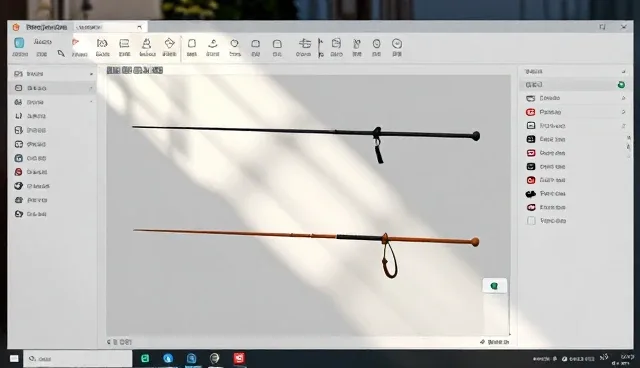The width and height of the screenshot is (640, 368).
Task: Click the orange application logo in the title bar
Action: pos(16,27)
